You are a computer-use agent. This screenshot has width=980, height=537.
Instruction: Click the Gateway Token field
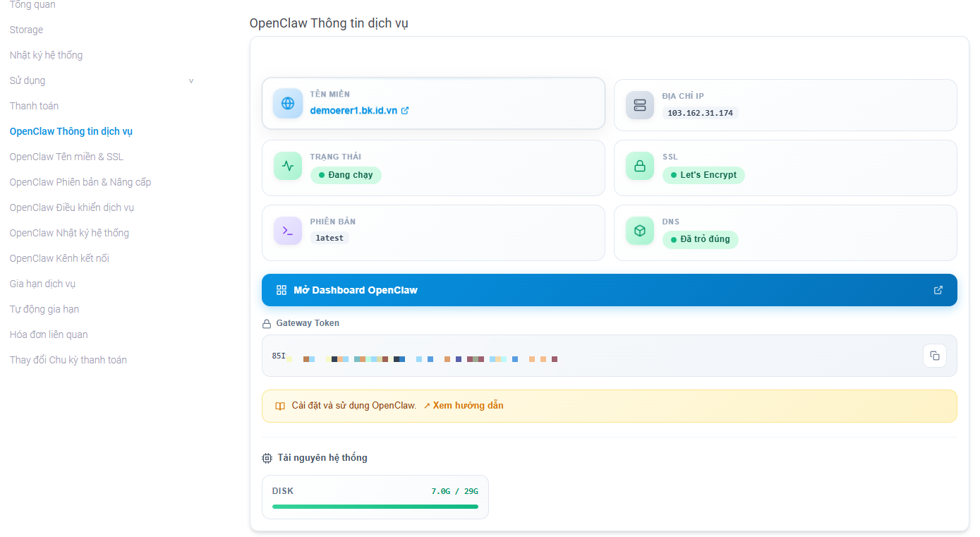tap(593, 356)
